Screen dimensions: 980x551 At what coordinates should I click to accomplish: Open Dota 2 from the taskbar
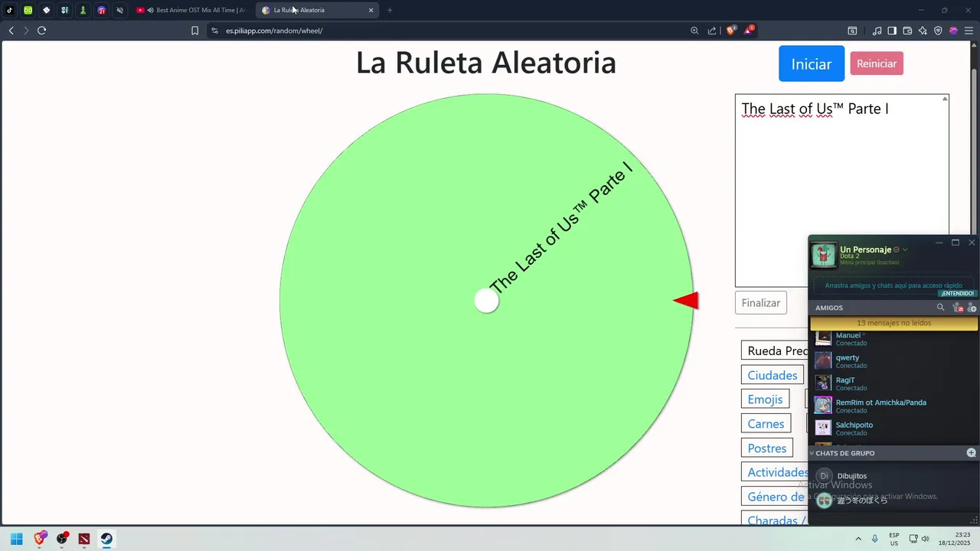pyautogui.click(x=84, y=539)
